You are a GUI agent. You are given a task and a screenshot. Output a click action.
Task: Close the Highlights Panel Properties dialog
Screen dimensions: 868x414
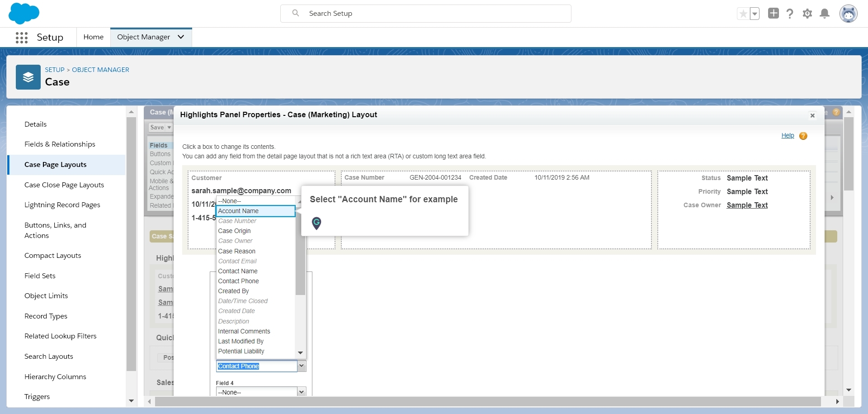pyautogui.click(x=812, y=115)
